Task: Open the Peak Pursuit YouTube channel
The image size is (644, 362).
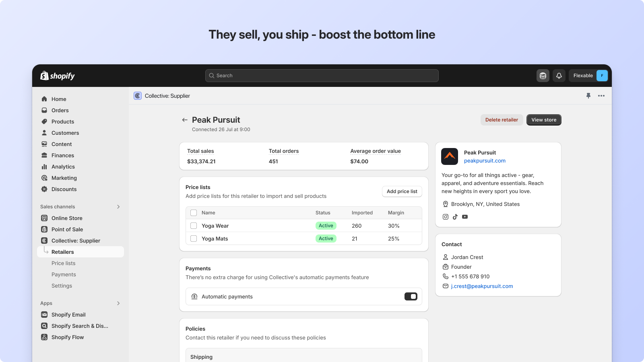Action: 465,216
